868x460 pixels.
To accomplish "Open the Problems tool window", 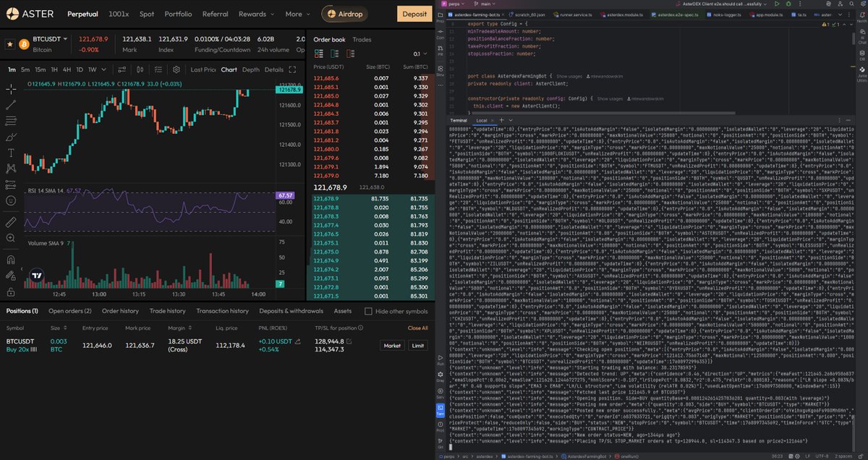I will 441,427.
